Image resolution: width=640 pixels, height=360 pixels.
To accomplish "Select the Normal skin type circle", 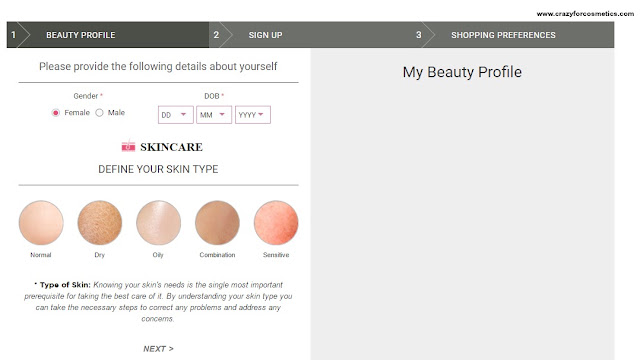I will pos(41,222).
